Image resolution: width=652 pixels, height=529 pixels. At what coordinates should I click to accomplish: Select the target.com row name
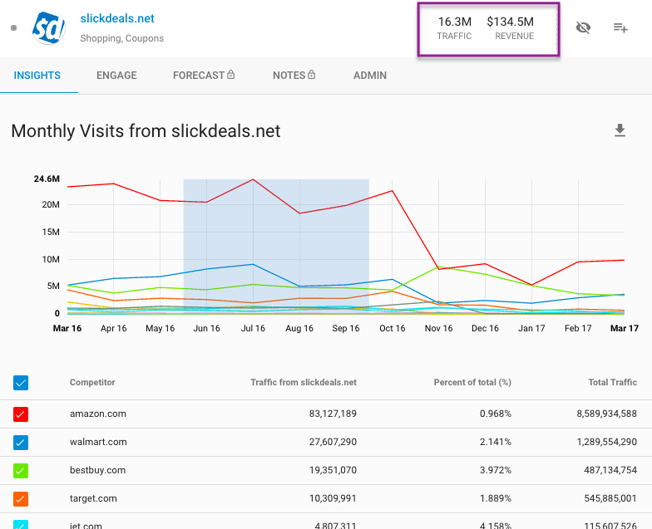coord(93,498)
